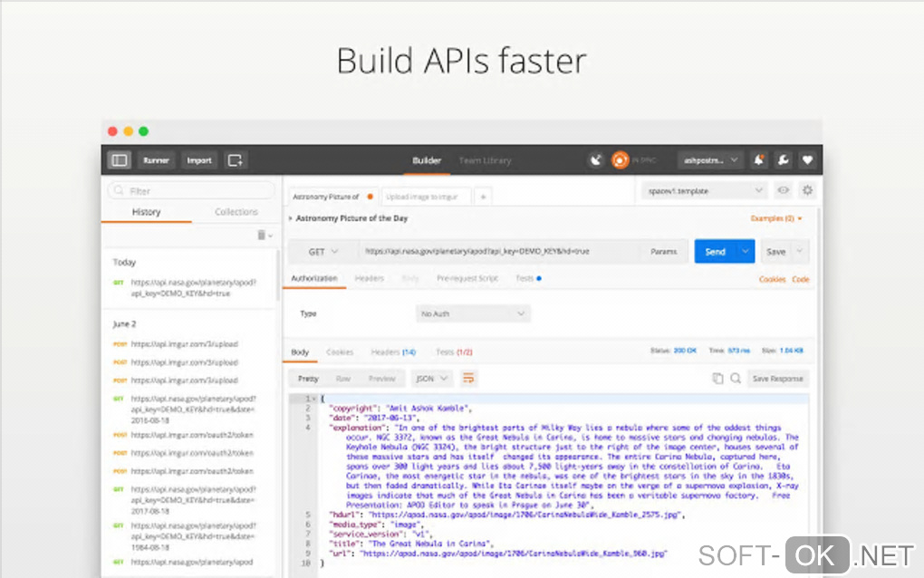Open the wrench settings icon
The width and height of the screenshot is (924, 578).
784,159
